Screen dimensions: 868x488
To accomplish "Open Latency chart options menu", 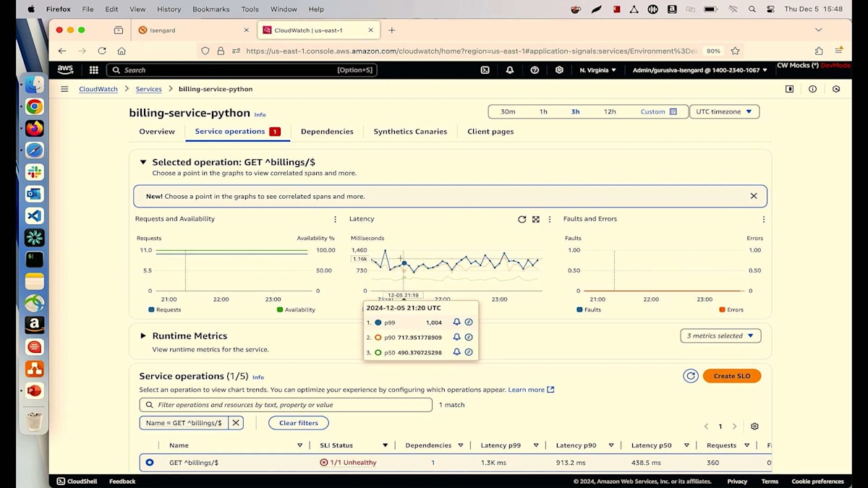I will pyautogui.click(x=550, y=219).
